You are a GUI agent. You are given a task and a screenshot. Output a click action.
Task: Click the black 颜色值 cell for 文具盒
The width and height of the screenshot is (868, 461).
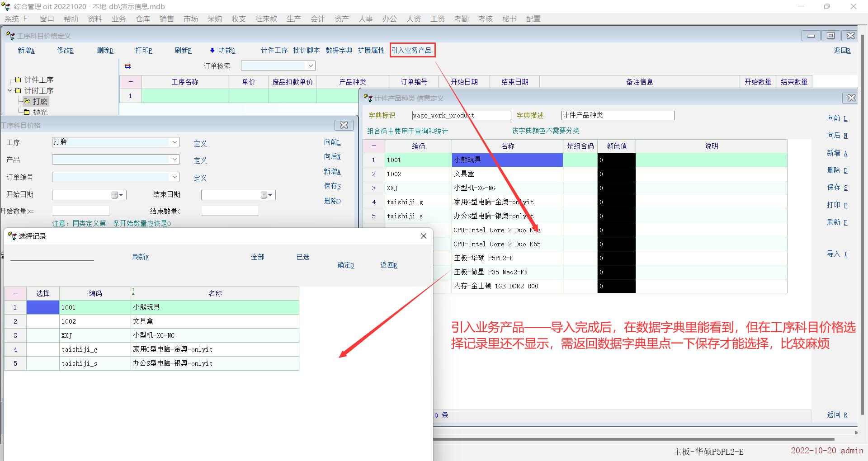pyautogui.click(x=616, y=174)
